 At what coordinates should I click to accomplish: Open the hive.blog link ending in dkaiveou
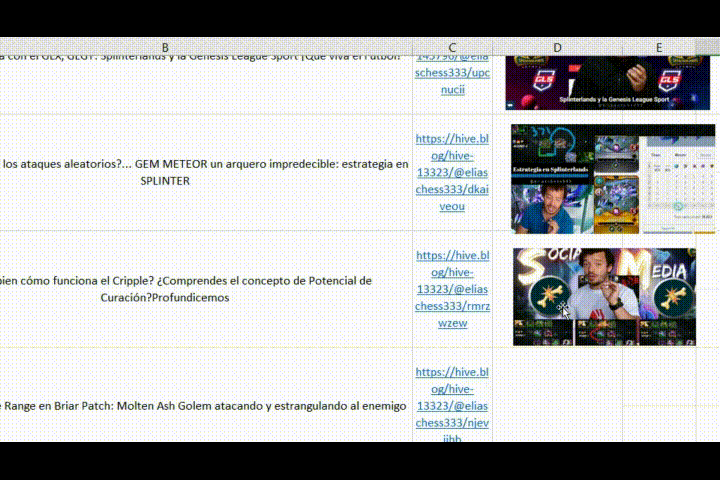(452, 172)
